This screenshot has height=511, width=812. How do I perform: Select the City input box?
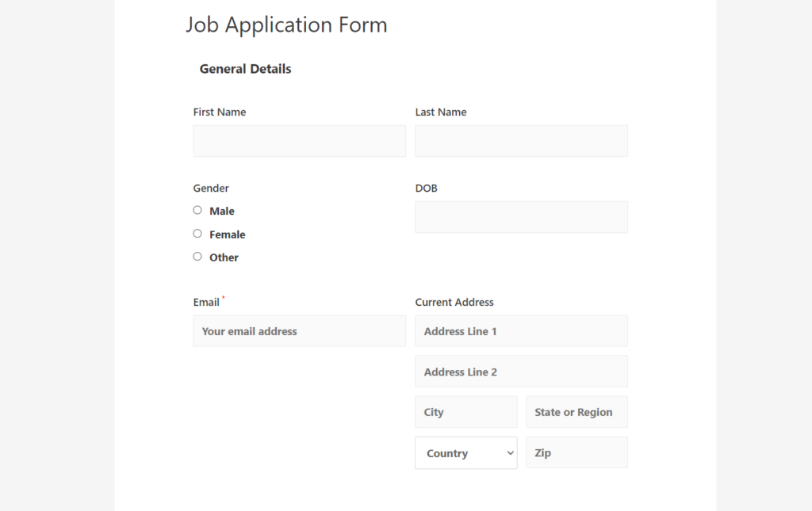point(465,412)
